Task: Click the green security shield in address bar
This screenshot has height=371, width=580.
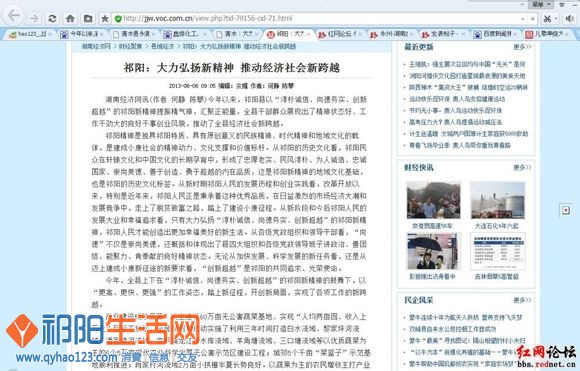Action: pyautogui.click(x=118, y=18)
